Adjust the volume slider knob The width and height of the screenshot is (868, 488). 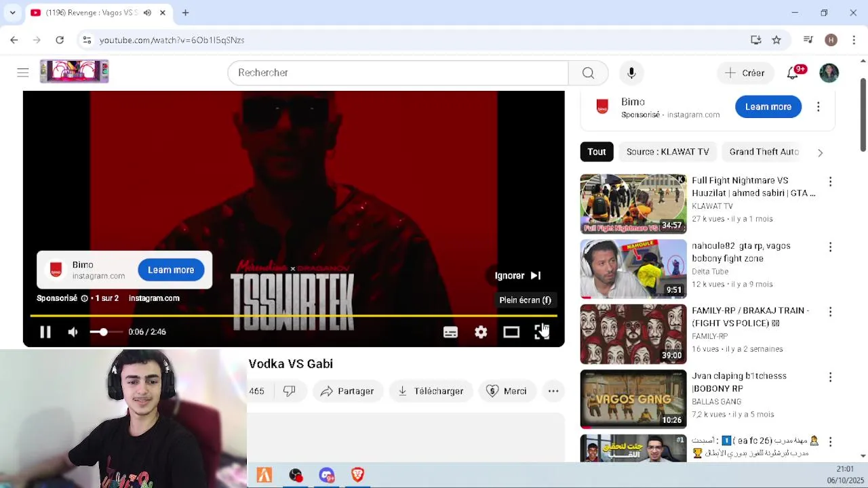click(x=103, y=332)
